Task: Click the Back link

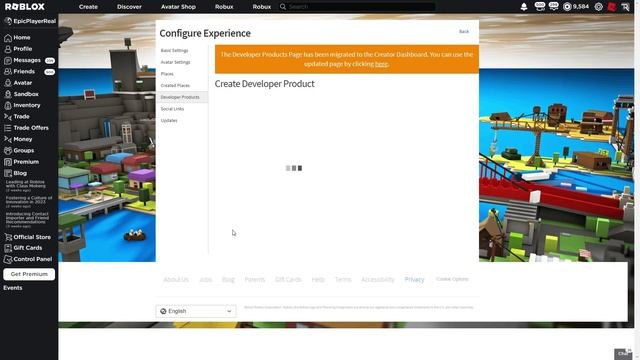Action: (464, 31)
